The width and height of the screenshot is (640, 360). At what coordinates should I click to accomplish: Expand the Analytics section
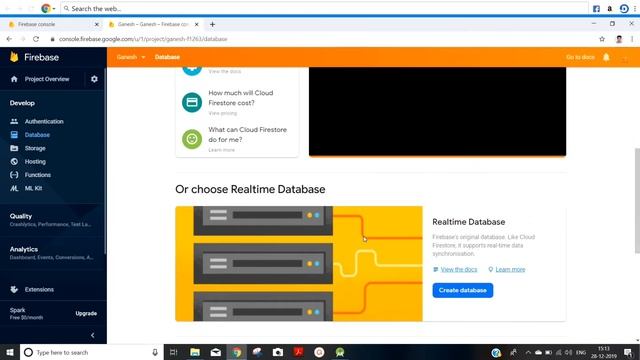pos(51,253)
